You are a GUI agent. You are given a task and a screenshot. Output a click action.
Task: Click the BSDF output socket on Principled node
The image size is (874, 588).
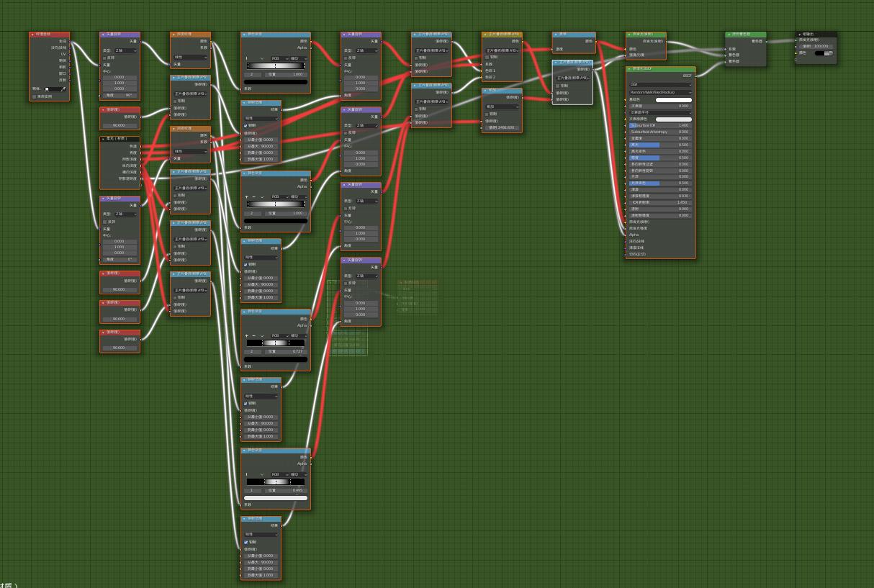click(x=696, y=76)
